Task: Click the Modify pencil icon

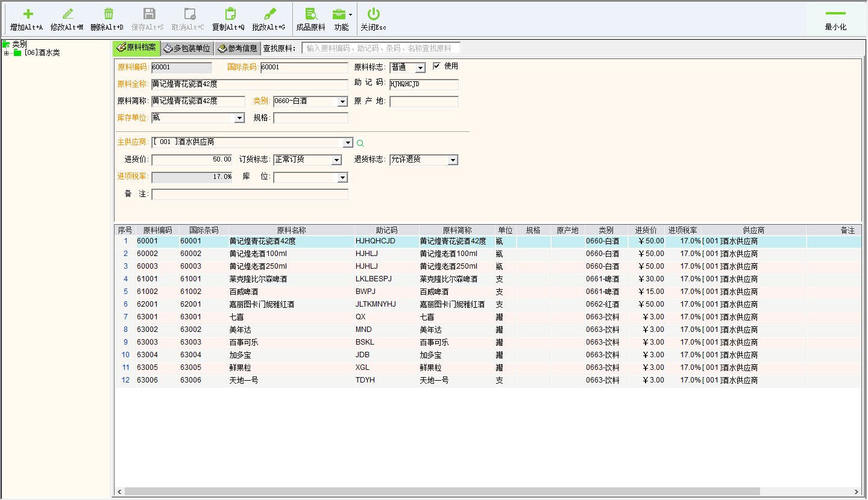Action: click(68, 14)
